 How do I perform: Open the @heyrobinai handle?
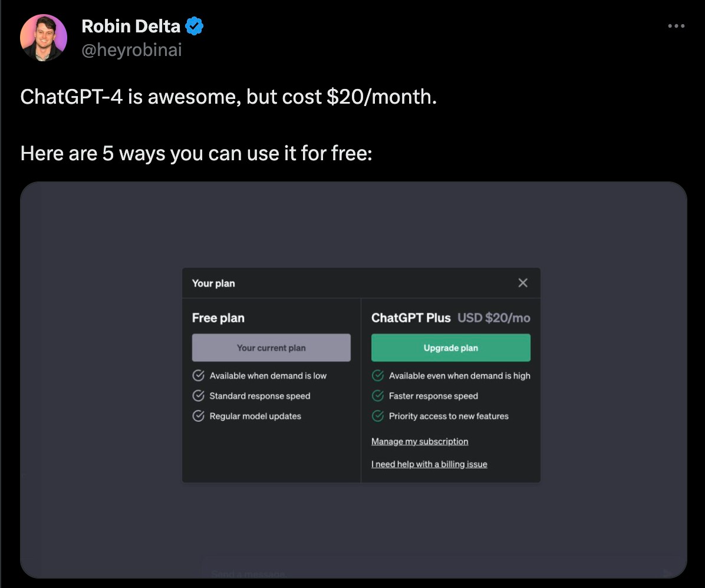click(131, 50)
